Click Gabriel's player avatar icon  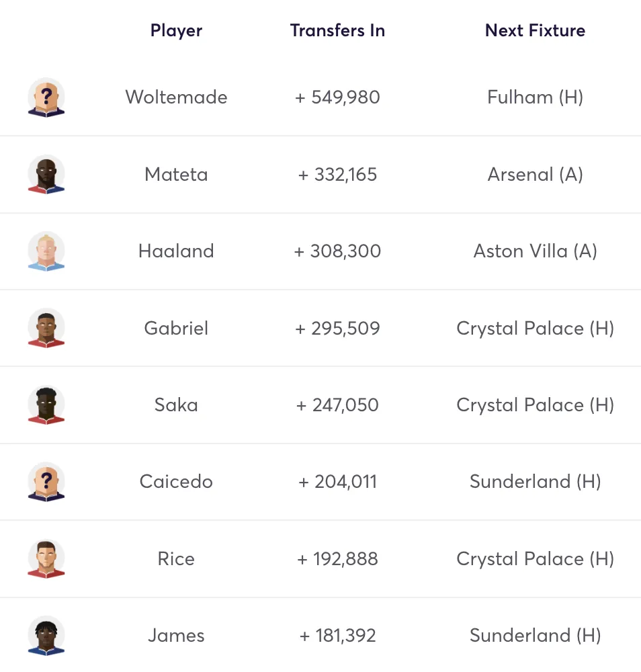(46, 328)
